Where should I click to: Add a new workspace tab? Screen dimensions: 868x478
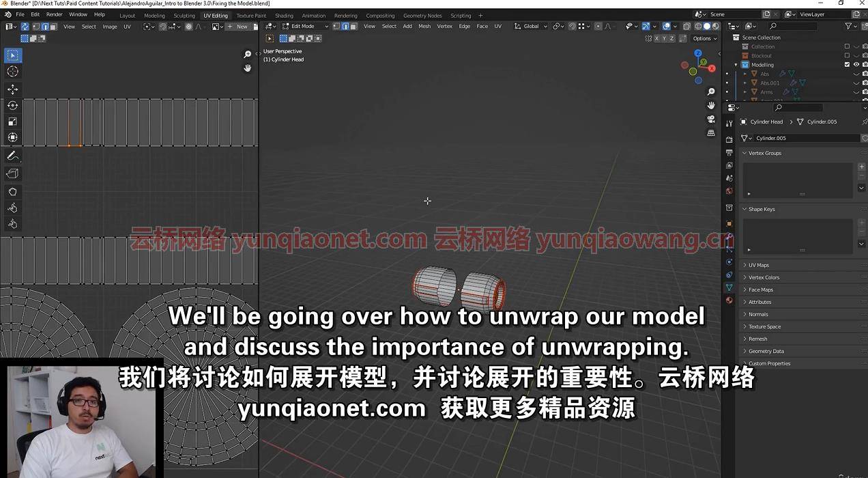point(480,15)
